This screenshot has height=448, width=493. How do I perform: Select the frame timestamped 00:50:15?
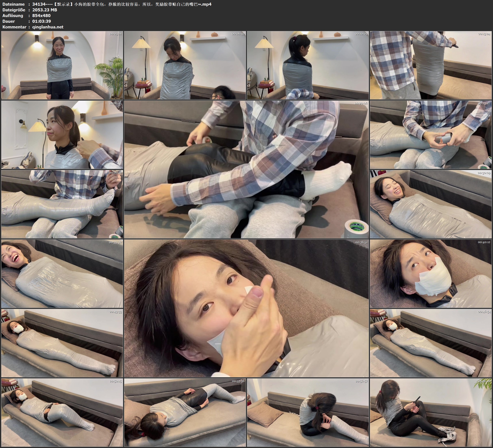pos(62,412)
